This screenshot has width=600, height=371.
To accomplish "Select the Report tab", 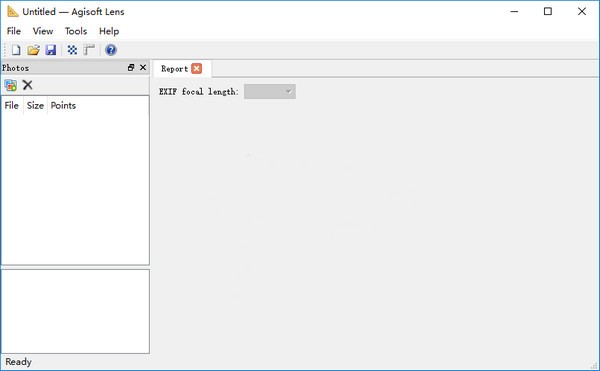I will pyautogui.click(x=174, y=69).
